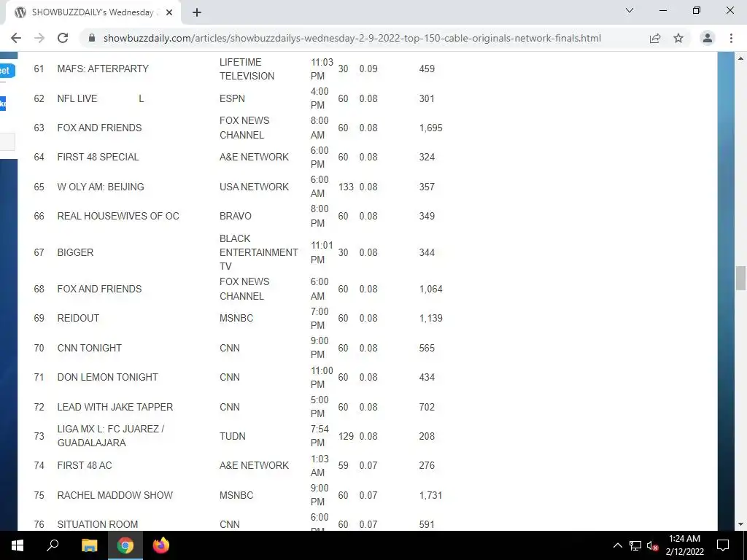Click BIGGER in row 67

(75, 252)
